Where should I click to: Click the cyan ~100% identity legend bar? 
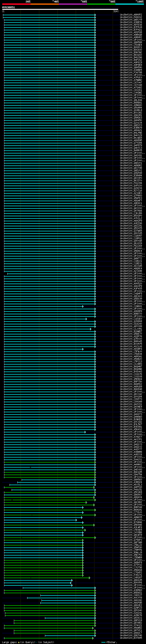point(130,4)
